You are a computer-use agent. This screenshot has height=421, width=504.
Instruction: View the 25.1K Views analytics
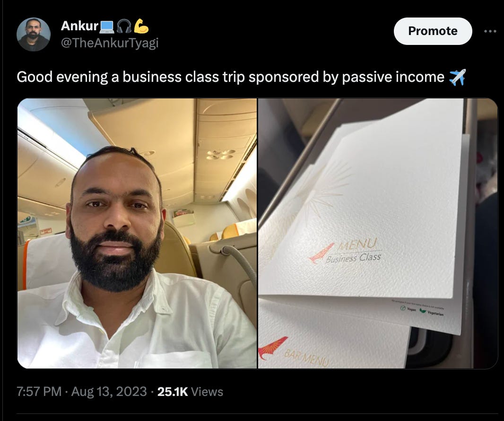[190, 392]
